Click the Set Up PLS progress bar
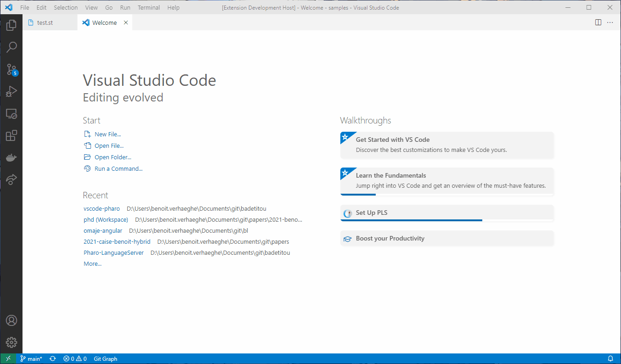Screen dimensions: 621x364 (x=447, y=220)
